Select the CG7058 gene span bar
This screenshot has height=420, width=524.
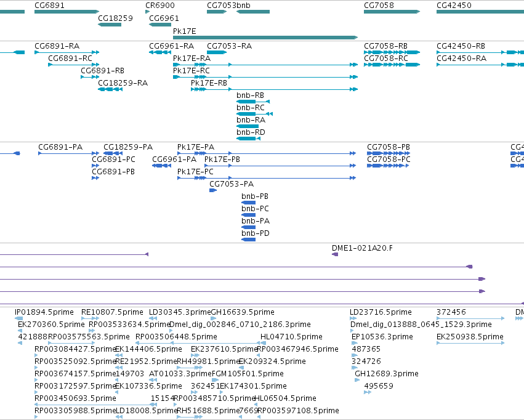tap(392, 12)
